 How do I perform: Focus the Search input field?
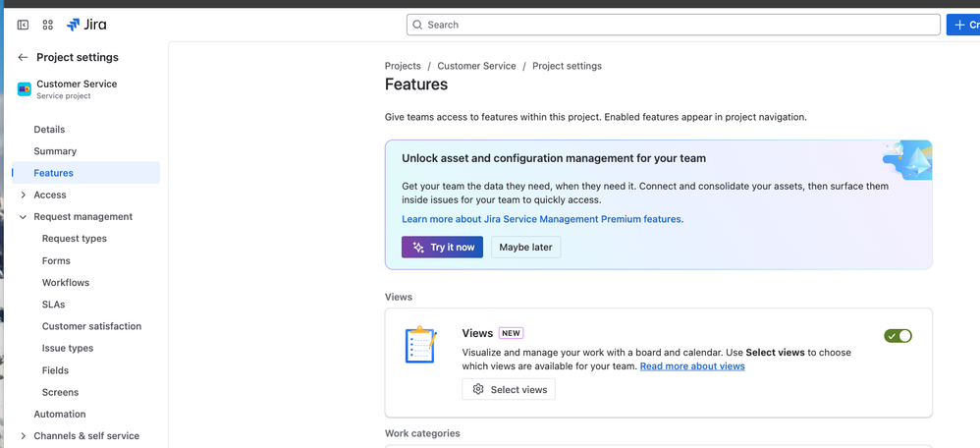pos(673,25)
